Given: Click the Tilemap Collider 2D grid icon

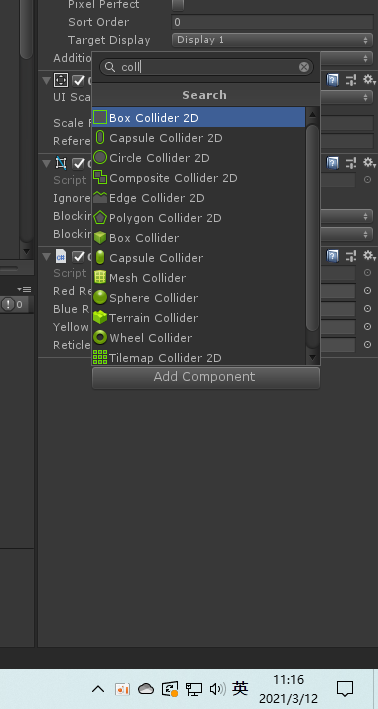Looking at the screenshot, I should (x=100, y=357).
